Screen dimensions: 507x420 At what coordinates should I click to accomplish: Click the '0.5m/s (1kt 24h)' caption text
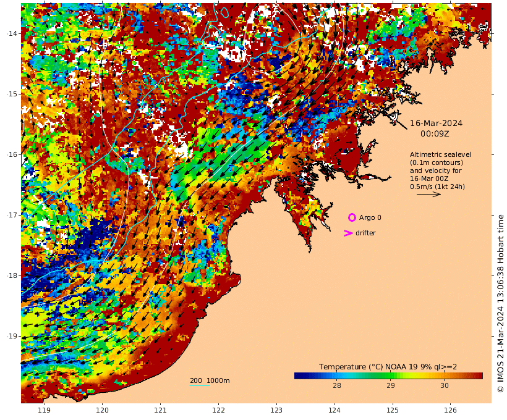[x=438, y=187]
